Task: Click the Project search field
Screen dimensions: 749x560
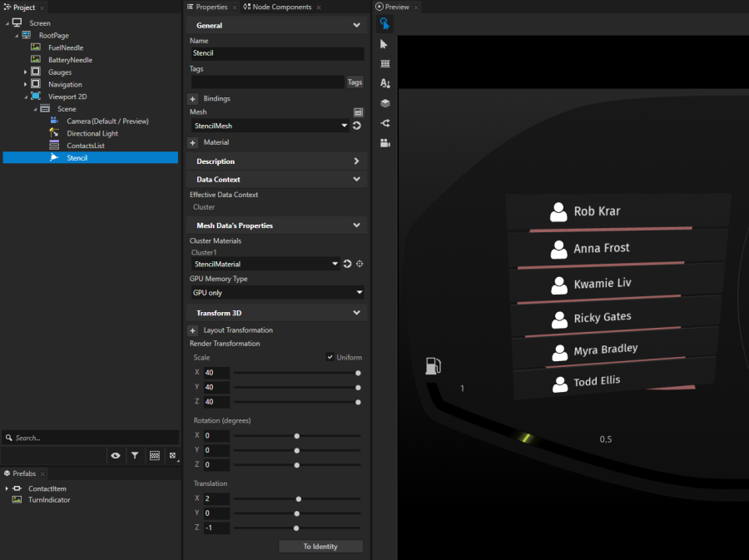Action: (x=93, y=438)
